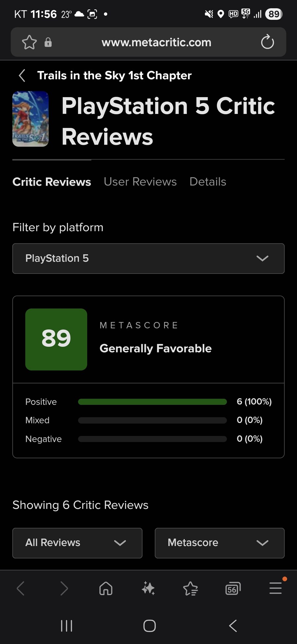Open browser home page icon
The height and width of the screenshot is (644, 297).
click(106, 588)
